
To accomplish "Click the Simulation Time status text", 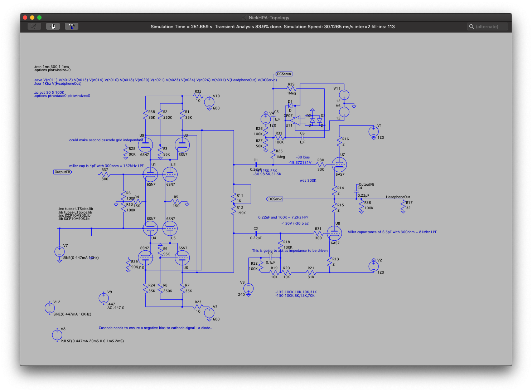I will click(181, 26).
